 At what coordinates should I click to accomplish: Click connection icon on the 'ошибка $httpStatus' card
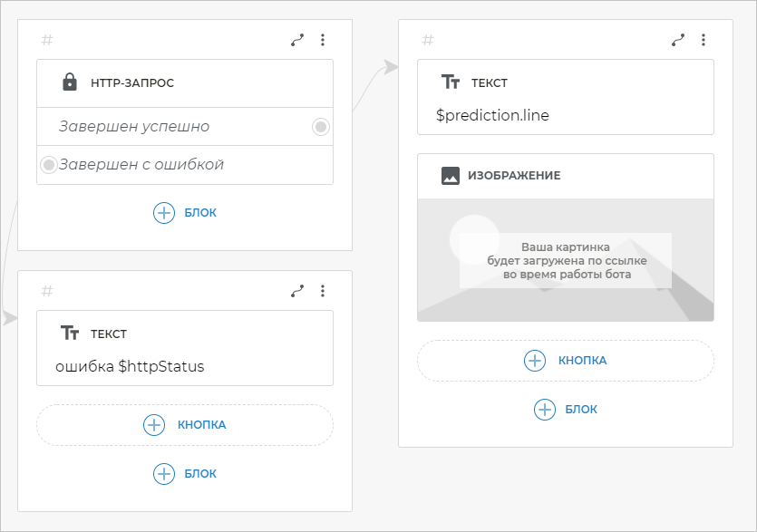click(297, 291)
